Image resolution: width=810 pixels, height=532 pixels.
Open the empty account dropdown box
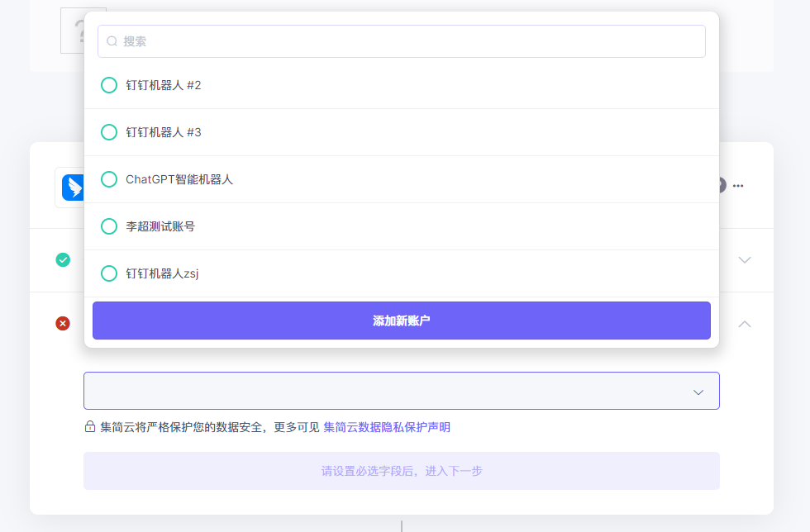point(402,391)
